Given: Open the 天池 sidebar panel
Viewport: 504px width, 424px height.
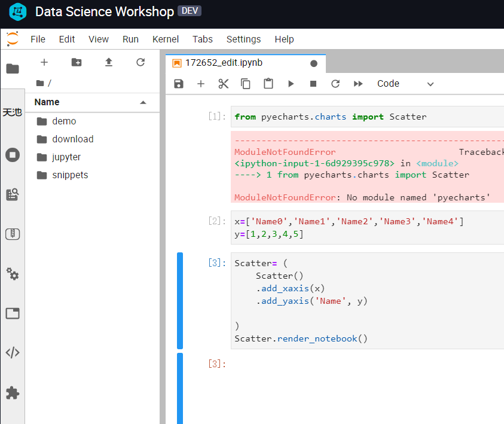Looking at the screenshot, I should (x=13, y=112).
